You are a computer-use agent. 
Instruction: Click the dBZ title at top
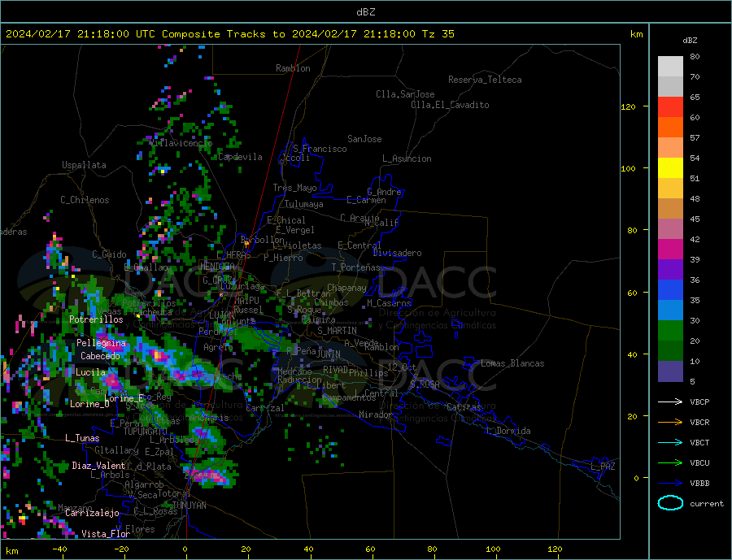point(365,12)
